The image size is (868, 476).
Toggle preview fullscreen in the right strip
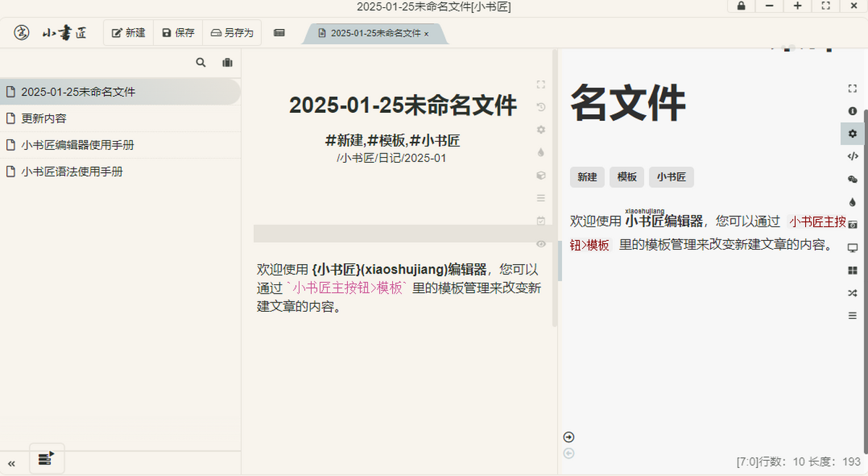click(852, 88)
